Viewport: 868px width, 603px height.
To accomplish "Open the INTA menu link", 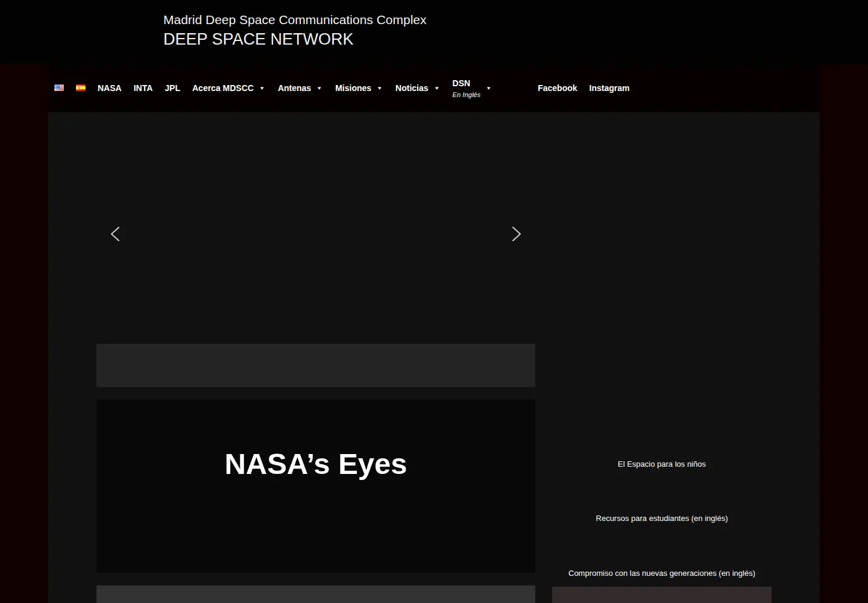I will coord(143,88).
